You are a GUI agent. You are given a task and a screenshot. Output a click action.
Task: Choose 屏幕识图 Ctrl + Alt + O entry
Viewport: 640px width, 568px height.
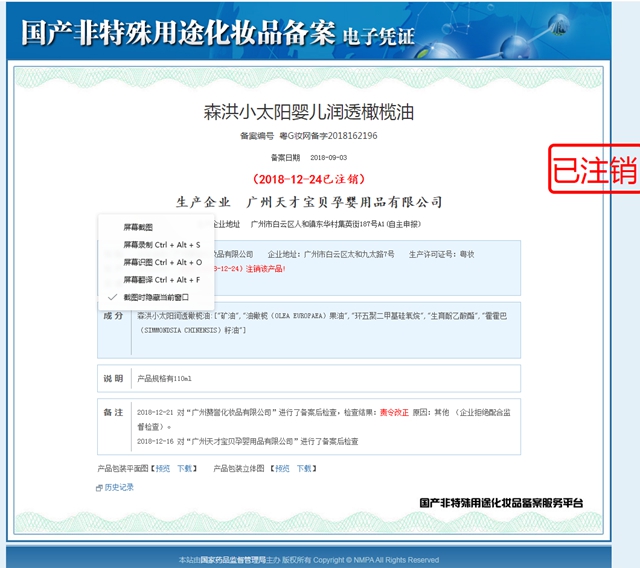coord(162,262)
